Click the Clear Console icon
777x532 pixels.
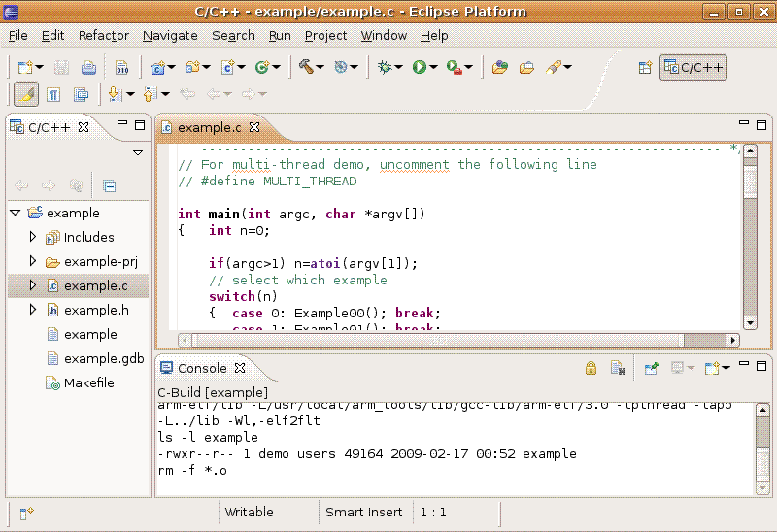point(619,368)
